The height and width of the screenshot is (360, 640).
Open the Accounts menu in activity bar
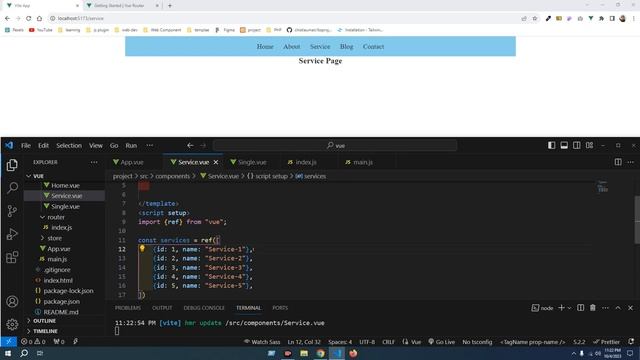(x=12, y=301)
